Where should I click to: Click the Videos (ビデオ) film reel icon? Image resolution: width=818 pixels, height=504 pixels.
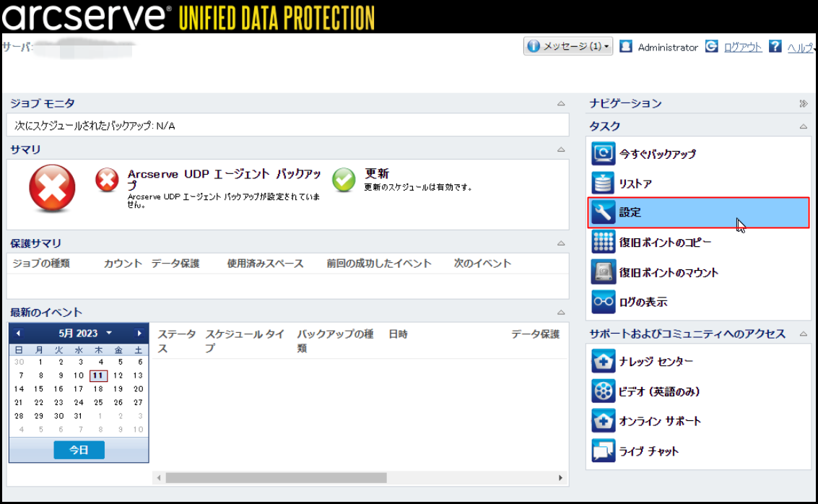[x=603, y=391]
